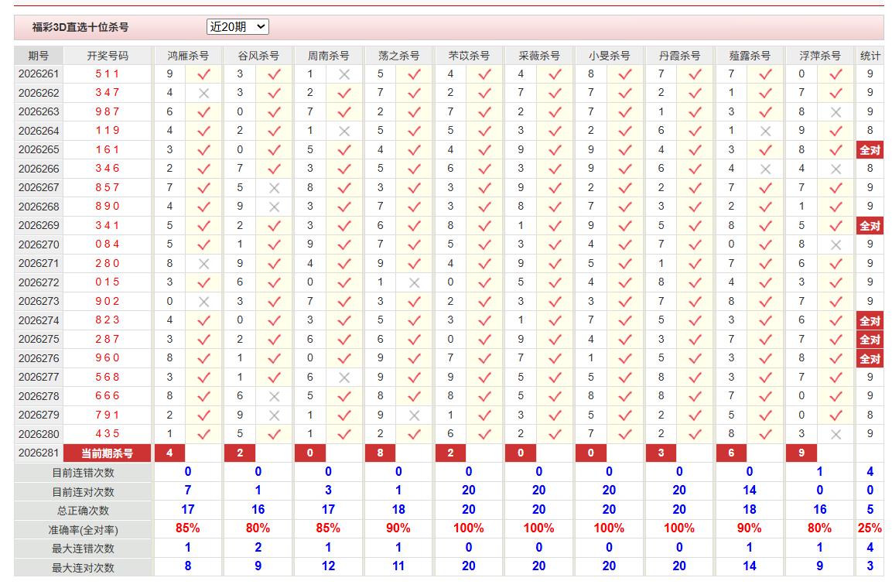Click the X mark for 荡之杀号 in row 2026279
Screen dimensions: 892x588
[x=414, y=415]
